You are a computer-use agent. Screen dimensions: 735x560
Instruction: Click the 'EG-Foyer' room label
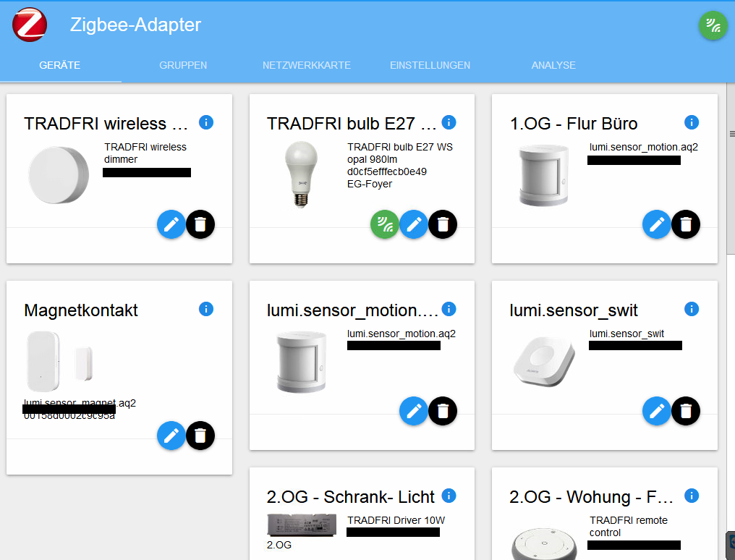coord(370,184)
